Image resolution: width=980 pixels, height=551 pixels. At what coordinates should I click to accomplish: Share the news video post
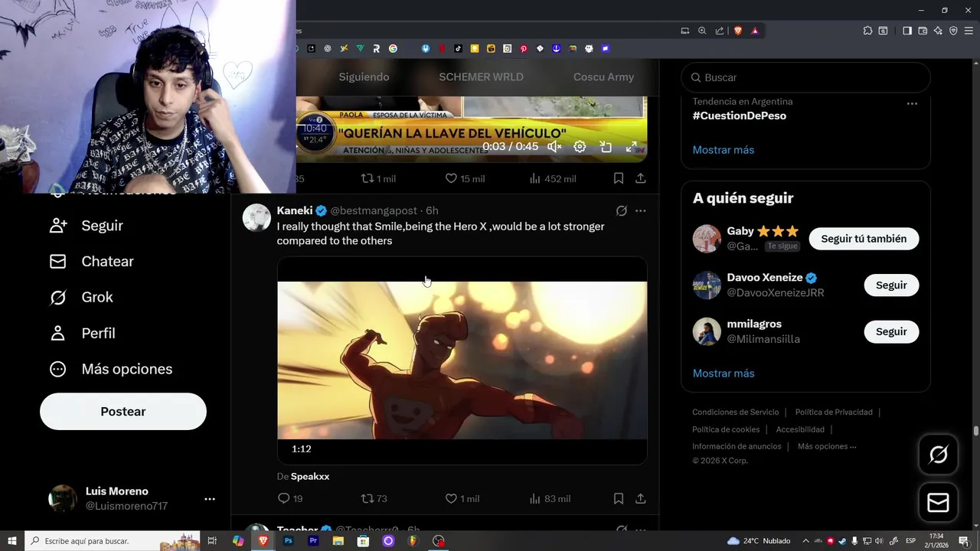pos(641,178)
